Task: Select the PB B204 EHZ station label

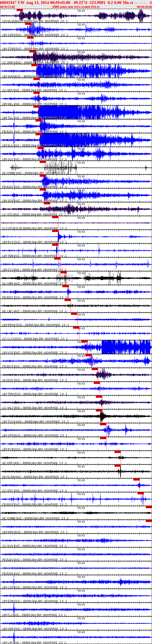Action: pos(35,574)
